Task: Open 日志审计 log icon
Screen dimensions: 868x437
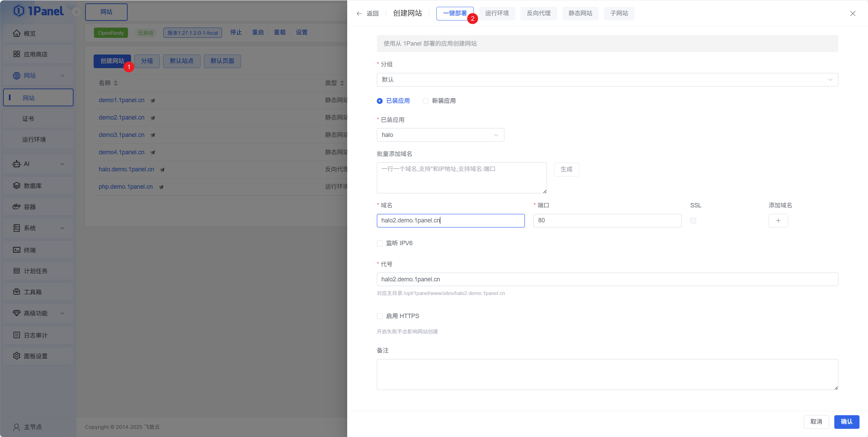Action: [16, 335]
